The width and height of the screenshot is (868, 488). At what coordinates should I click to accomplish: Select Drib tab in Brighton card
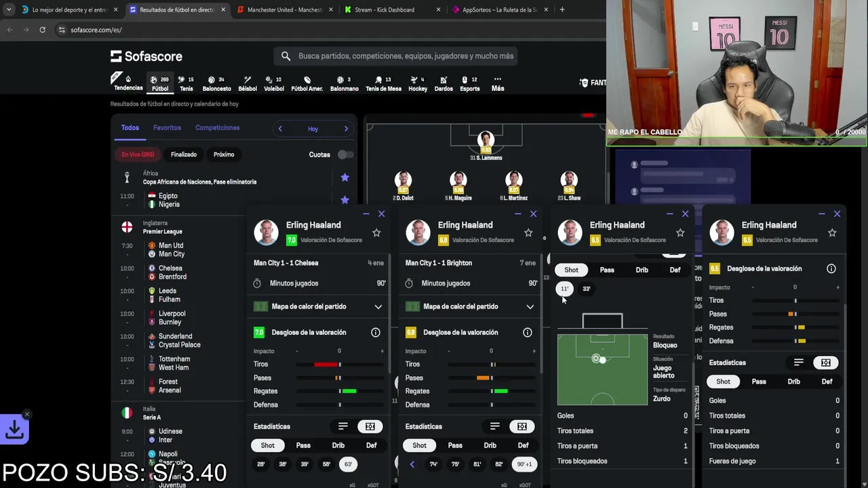coord(490,445)
